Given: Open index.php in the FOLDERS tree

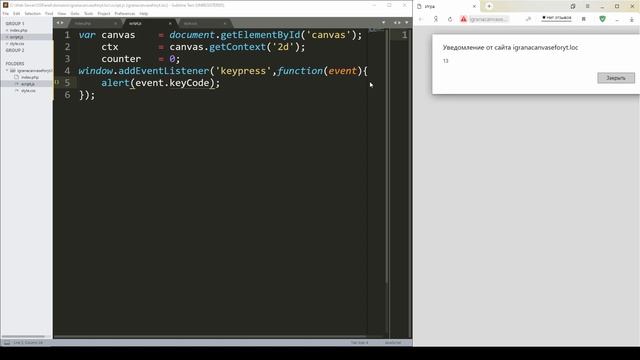Looking at the screenshot, I should tap(30, 77).
